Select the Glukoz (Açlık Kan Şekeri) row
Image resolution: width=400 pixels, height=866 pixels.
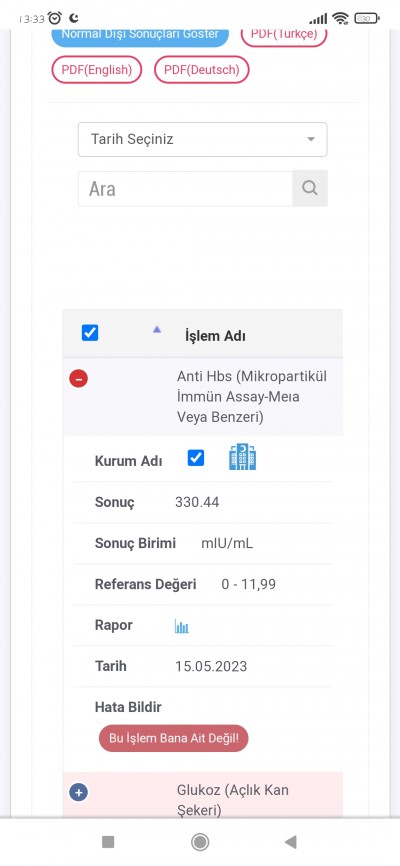(203, 795)
